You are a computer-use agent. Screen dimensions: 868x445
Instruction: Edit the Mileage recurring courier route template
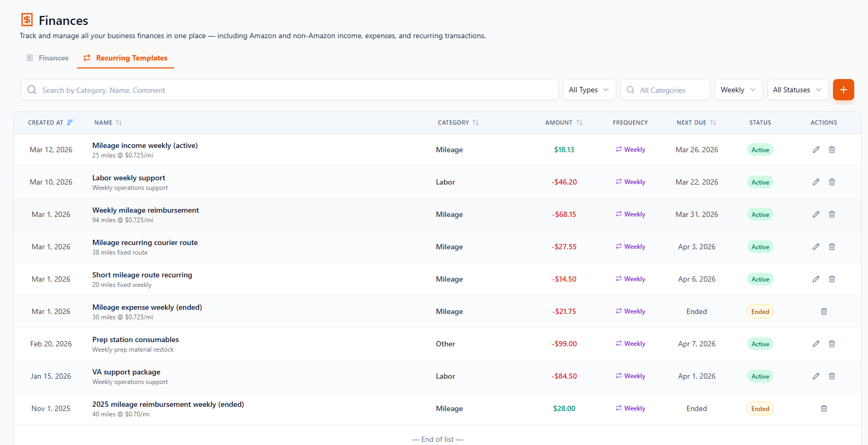click(816, 247)
